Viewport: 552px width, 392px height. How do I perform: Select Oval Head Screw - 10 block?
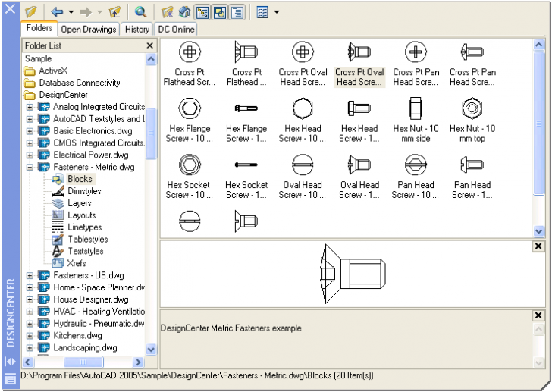click(303, 176)
